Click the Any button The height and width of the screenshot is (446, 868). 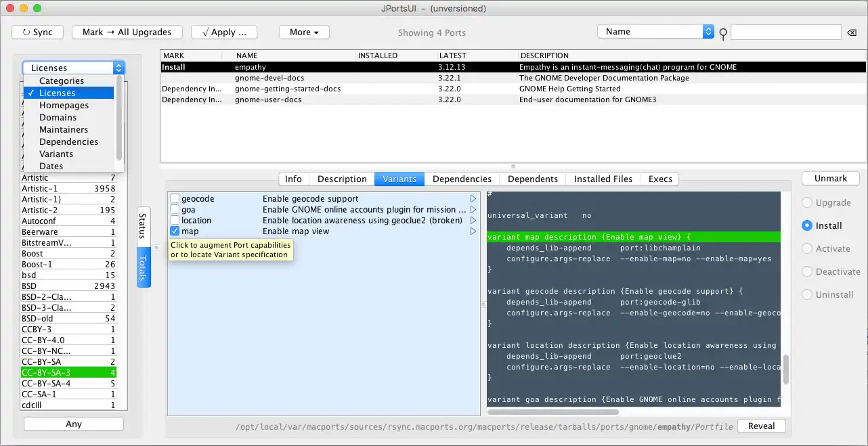pos(74,424)
